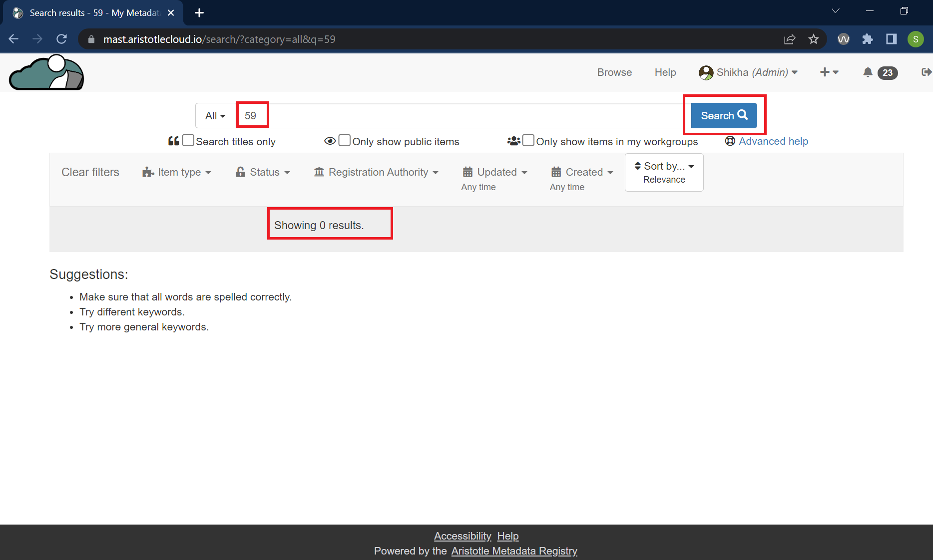933x560 pixels.
Task: Open the Status filter dropdown
Action: click(x=263, y=172)
